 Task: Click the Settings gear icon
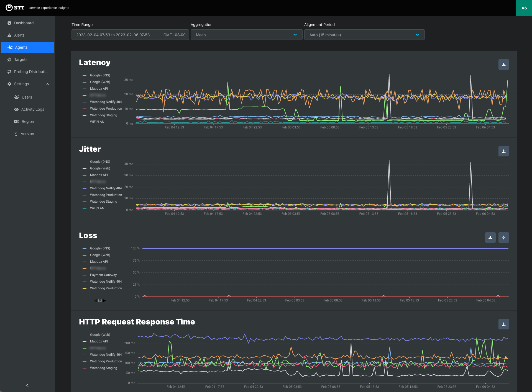coord(9,84)
